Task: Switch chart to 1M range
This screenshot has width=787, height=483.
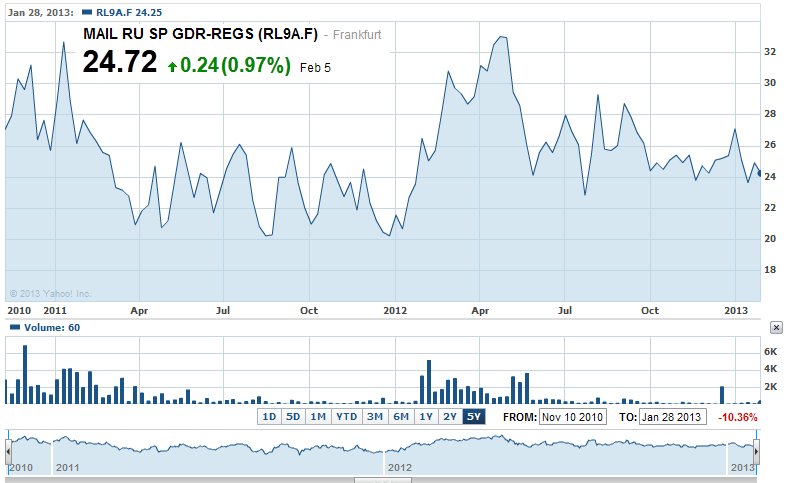Action: coord(318,417)
